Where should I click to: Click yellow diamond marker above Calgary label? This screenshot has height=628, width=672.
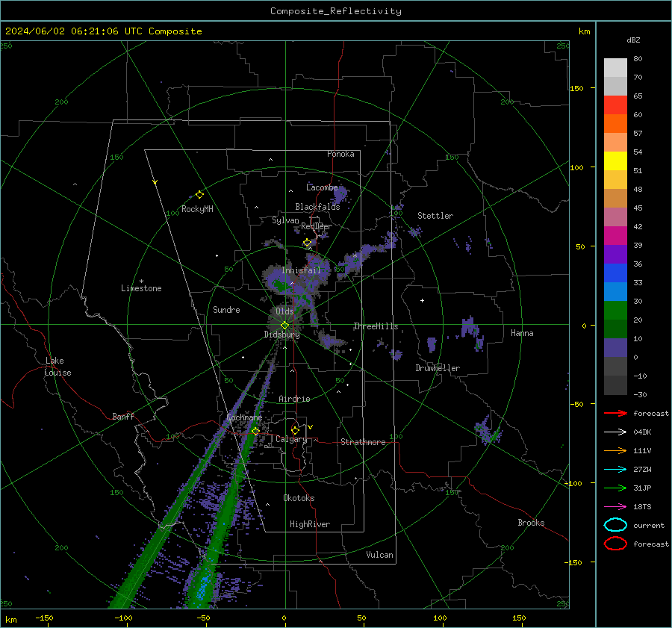[x=295, y=430]
